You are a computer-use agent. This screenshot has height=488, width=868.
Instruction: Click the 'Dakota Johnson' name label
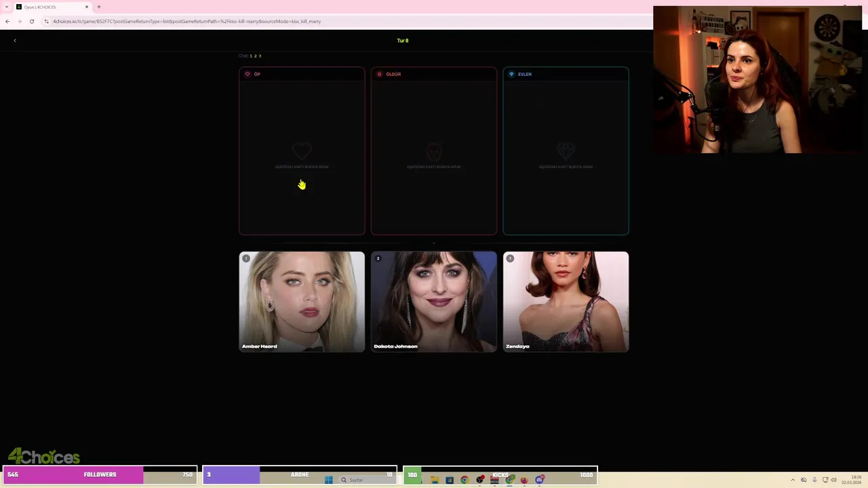(396, 346)
